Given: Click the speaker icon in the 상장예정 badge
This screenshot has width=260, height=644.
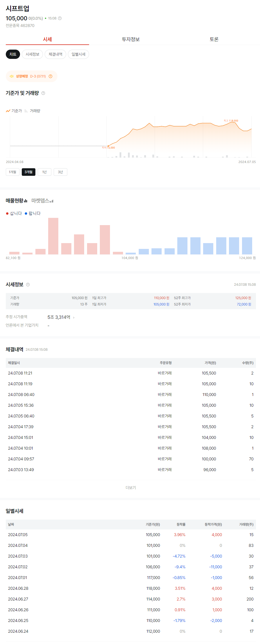Looking at the screenshot, I should click(12, 76).
